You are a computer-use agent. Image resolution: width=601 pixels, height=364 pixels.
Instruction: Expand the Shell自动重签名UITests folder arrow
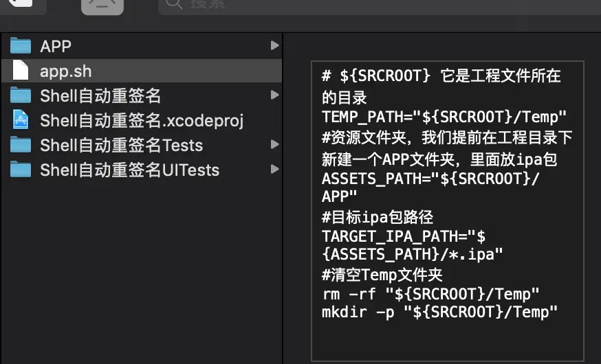click(x=274, y=169)
